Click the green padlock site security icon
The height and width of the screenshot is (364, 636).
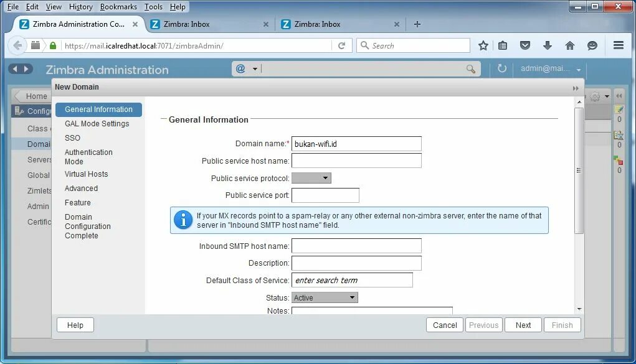click(x=53, y=45)
